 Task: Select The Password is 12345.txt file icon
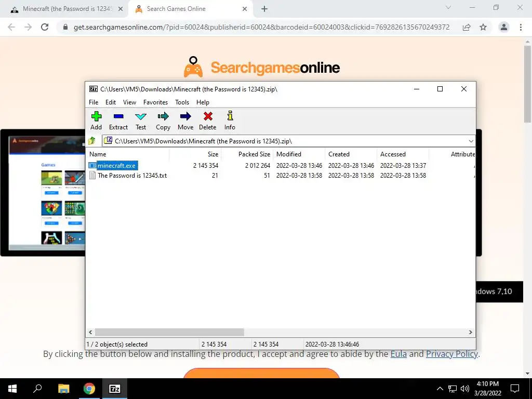click(x=92, y=176)
